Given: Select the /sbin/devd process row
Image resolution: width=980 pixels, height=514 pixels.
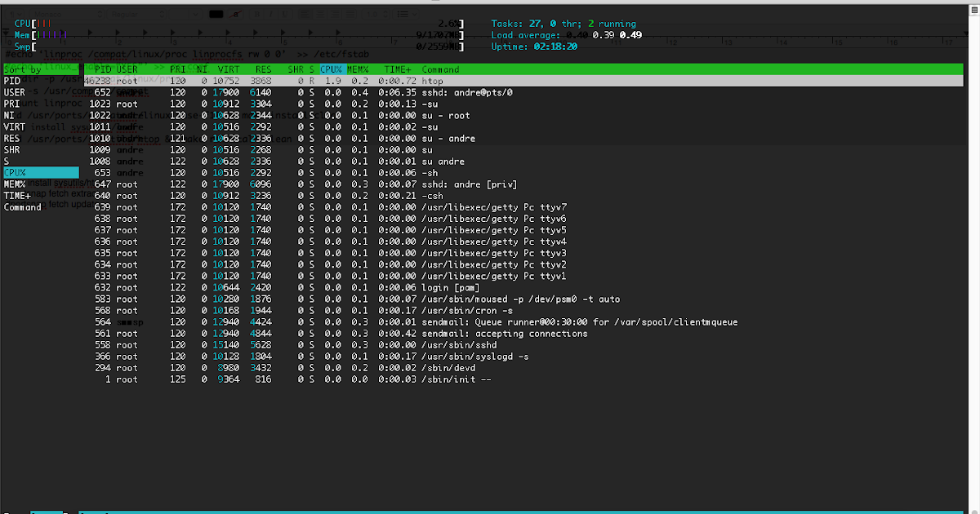Looking at the screenshot, I should click(x=523, y=368).
